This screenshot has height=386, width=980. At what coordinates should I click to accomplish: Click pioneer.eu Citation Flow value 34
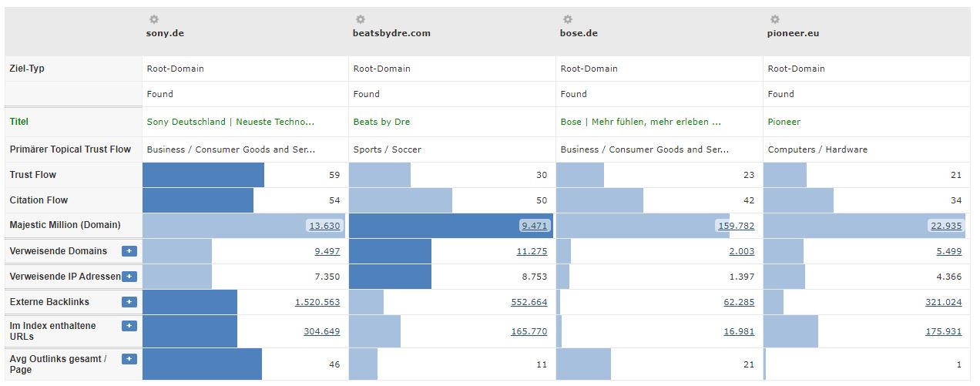956,200
